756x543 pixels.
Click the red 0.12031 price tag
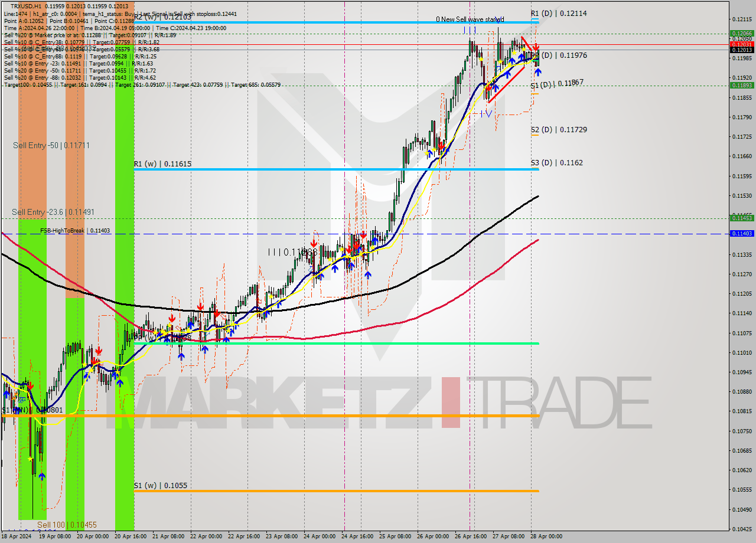coord(742,44)
